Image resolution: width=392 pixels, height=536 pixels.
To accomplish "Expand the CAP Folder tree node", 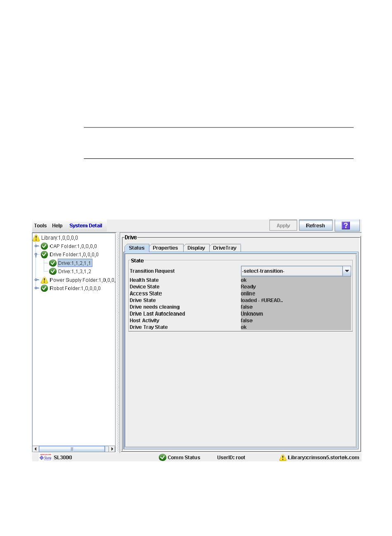I will point(36,246).
